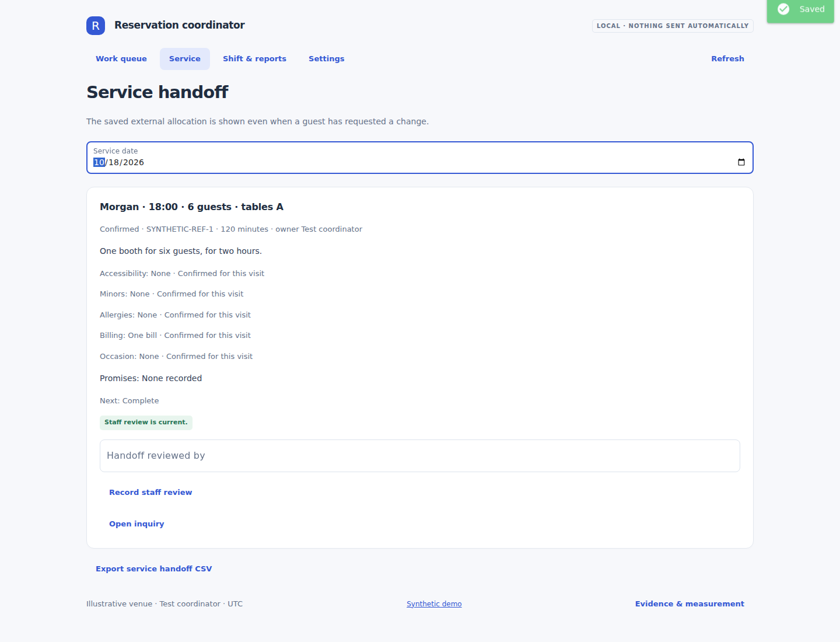Screen dimensions: 840x642
Task: Click the 'Morgan · 18:00 · 6 guests · tables A' heading
Action: tap(191, 207)
